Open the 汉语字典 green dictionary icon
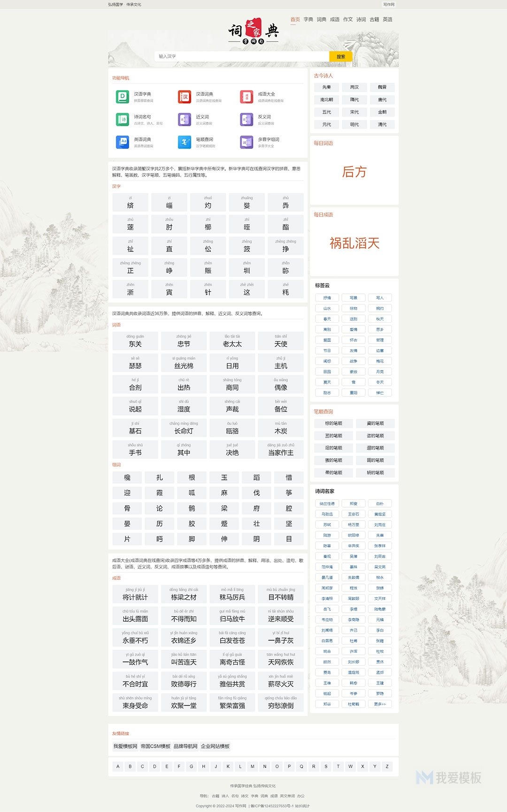 [123, 97]
